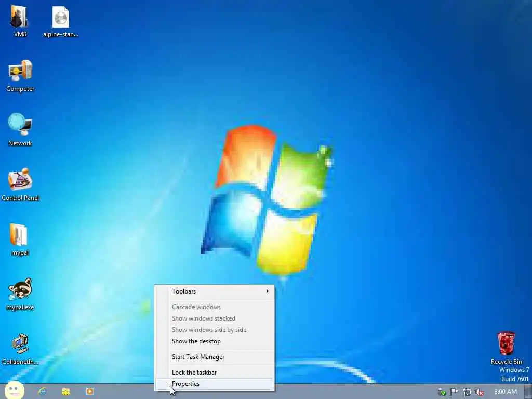This screenshot has height=399, width=532.
Task: Select the Network desktop icon
Action: coord(20,130)
